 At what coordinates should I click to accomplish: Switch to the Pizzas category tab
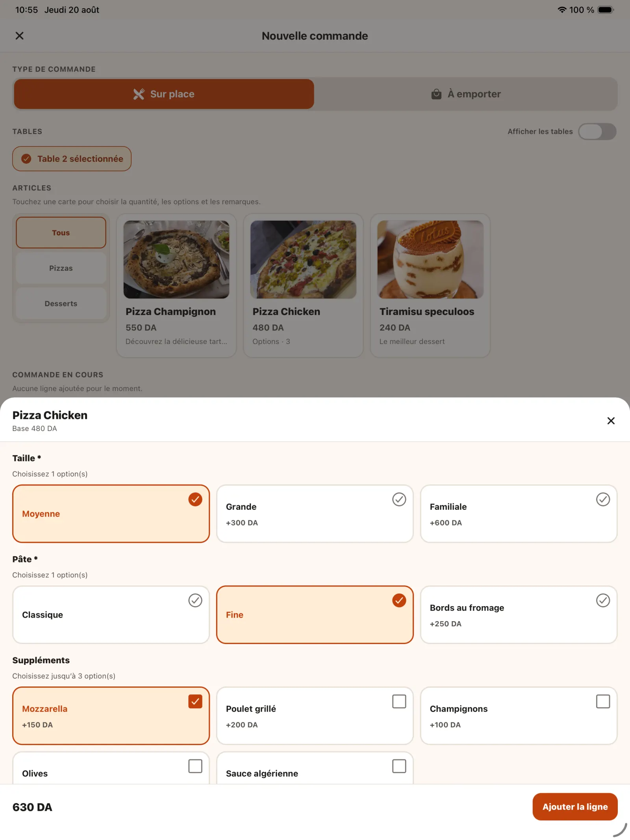(61, 268)
